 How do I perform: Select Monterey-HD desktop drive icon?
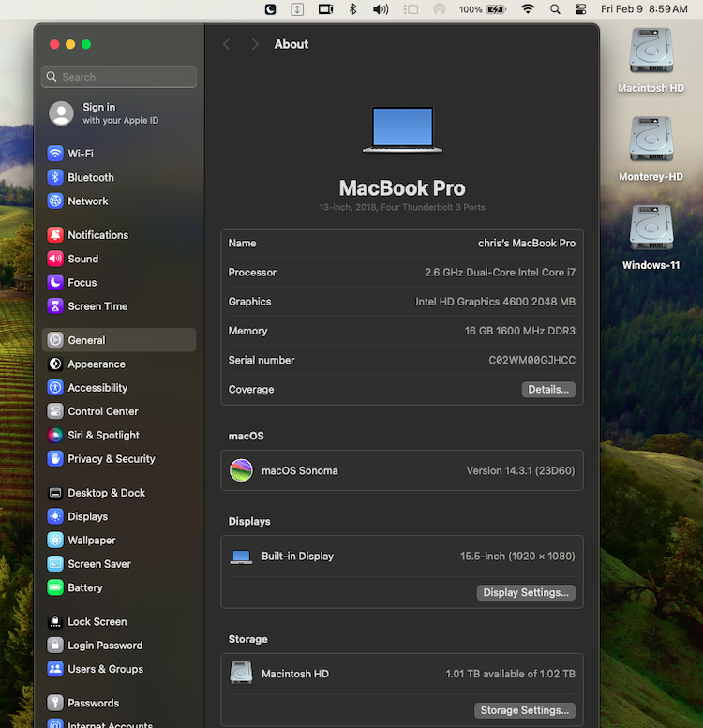click(651, 140)
